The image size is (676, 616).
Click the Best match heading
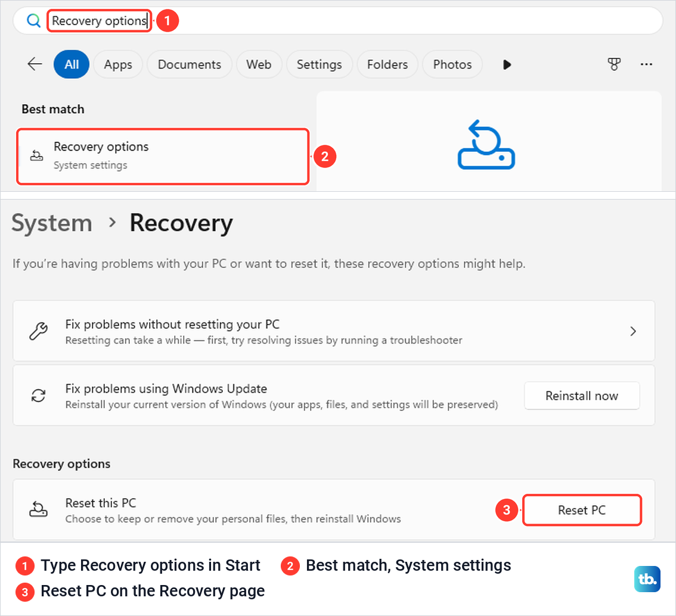pos(53,109)
